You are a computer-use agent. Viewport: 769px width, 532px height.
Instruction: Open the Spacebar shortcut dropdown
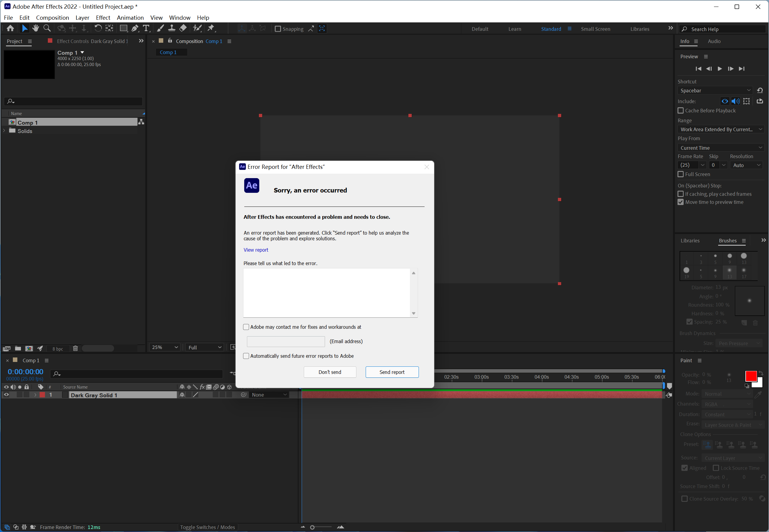point(715,90)
